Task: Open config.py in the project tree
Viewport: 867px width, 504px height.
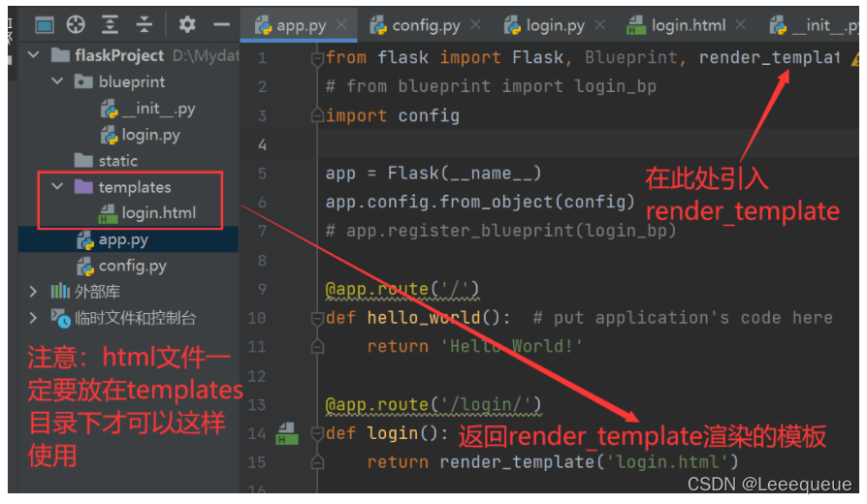Action: 122,266
